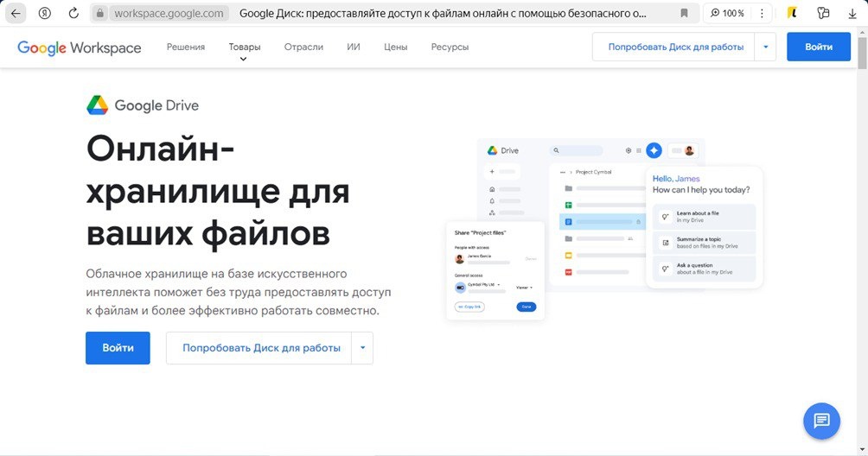This screenshot has height=456, width=868.
Task: Click the lower Попробовать Диск для работы button
Action: [259, 348]
